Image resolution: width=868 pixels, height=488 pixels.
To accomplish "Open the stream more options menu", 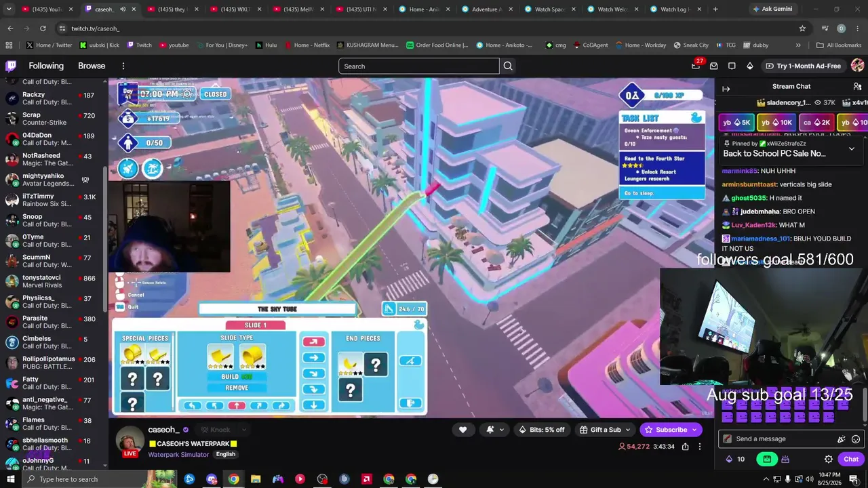I will pos(700,447).
